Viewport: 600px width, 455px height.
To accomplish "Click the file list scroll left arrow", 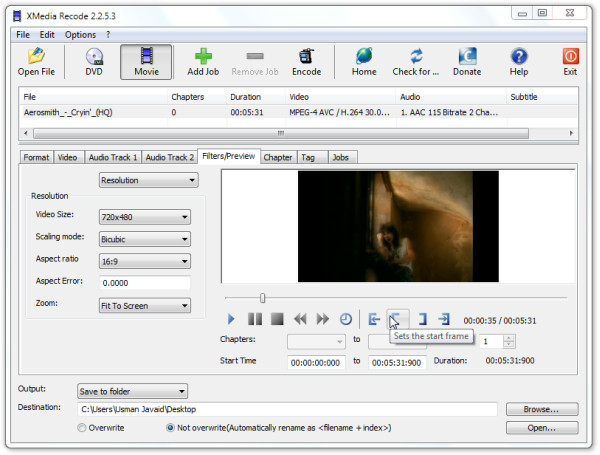I will [x=26, y=133].
